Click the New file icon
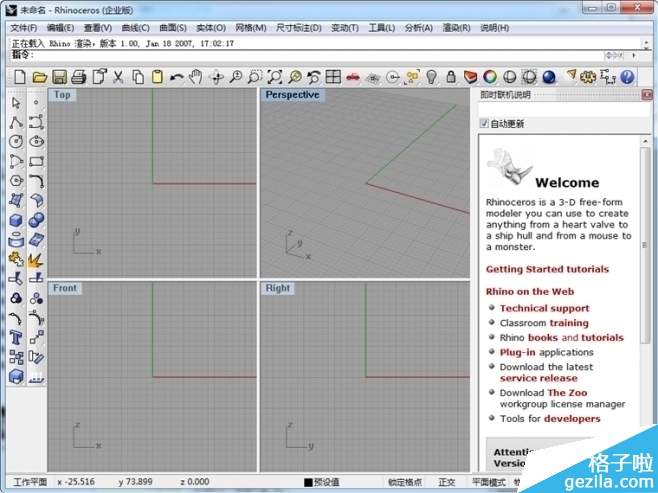 click(x=18, y=77)
